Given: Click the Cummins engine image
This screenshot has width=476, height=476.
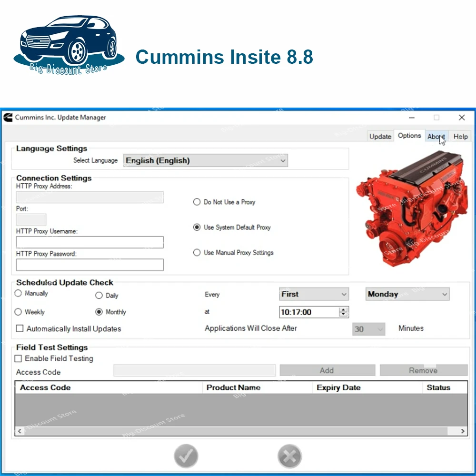Looking at the screenshot, I should point(412,209).
